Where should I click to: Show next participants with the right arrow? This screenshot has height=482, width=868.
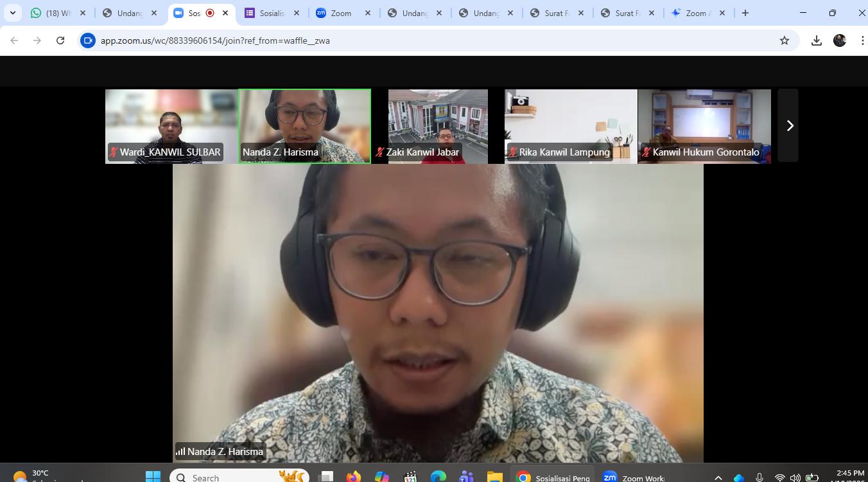(x=789, y=126)
